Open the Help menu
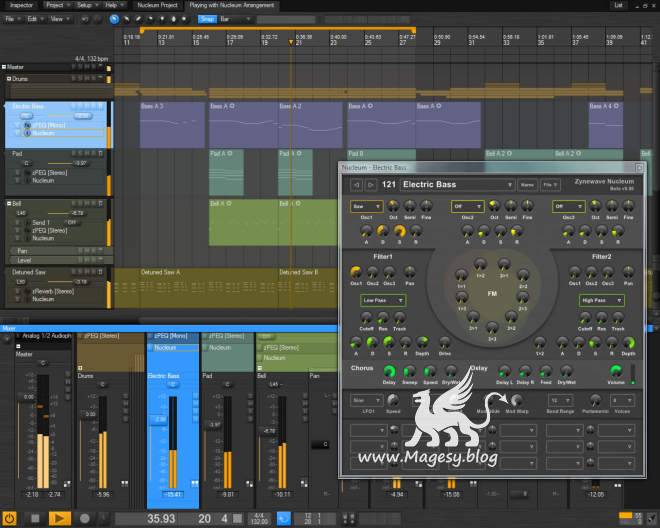This screenshot has width=660, height=528. (114, 5)
